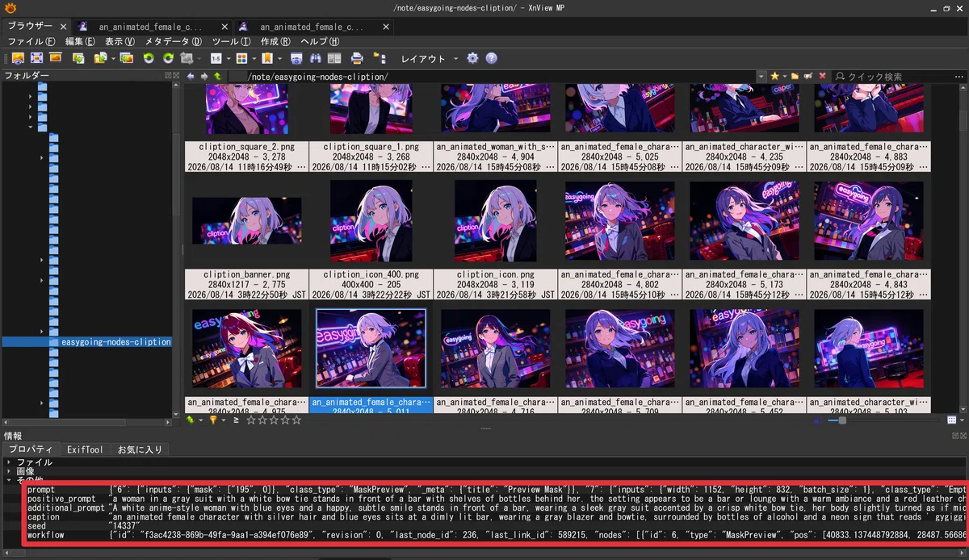Open the sort order dropdown arrow
969x560 pixels.
[200, 420]
